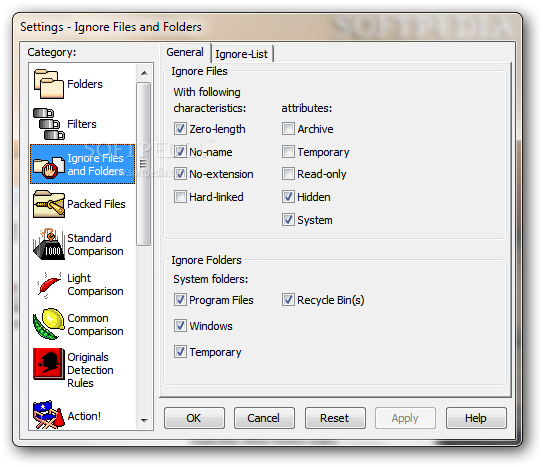543x467 pixels.
Task: Open the Packed Files zipped folder icon
Action: pos(48,204)
